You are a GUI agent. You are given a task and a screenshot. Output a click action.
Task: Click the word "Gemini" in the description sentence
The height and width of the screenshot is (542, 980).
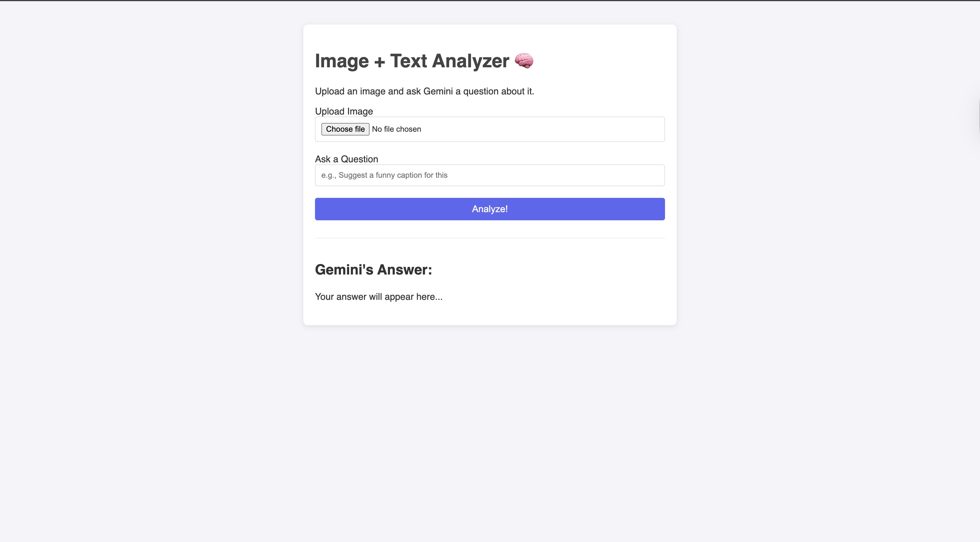(x=438, y=91)
